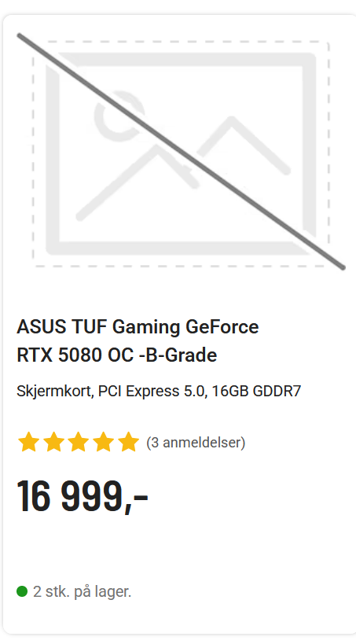Click the green in-stock status dot
Viewport: 356px width, 644px height.
coord(22,592)
